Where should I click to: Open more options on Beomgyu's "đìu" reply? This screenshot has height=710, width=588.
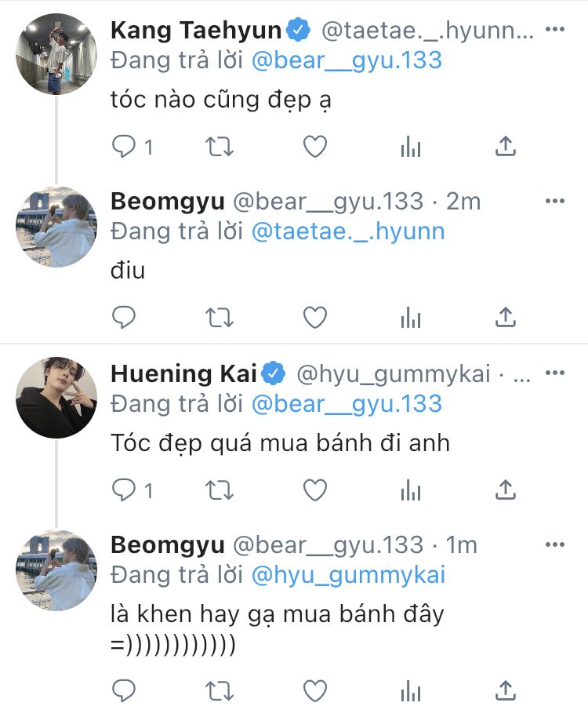pyautogui.click(x=554, y=201)
